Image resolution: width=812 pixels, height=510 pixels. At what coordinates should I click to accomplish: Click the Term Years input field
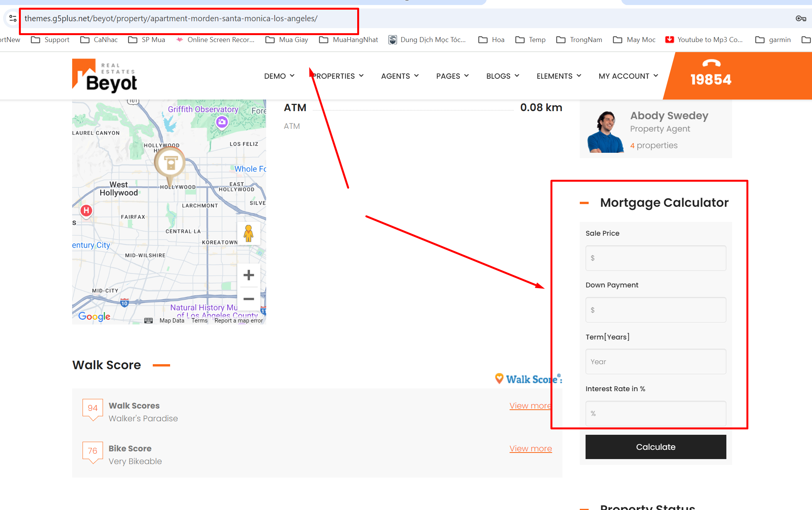(x=655, y=361)
